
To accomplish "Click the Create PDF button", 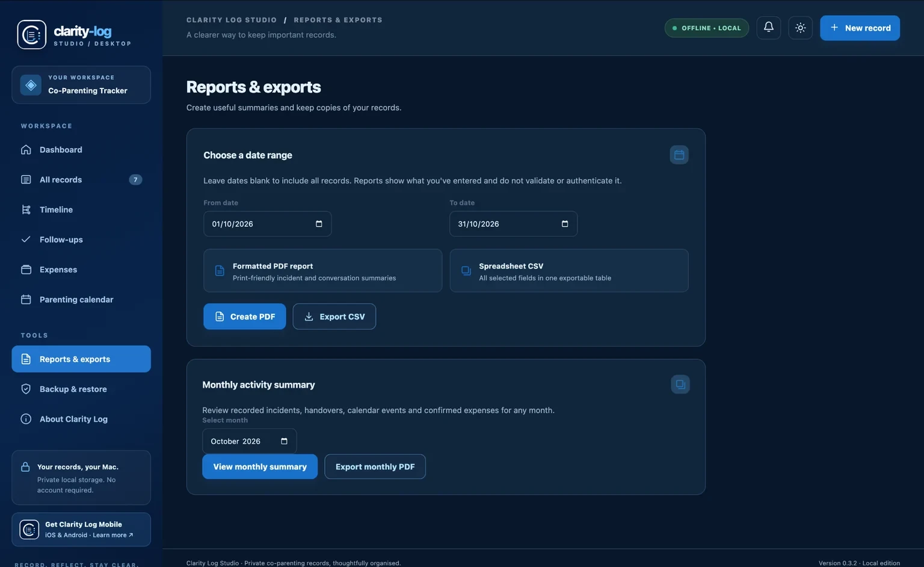I will (x=245, y=317).
